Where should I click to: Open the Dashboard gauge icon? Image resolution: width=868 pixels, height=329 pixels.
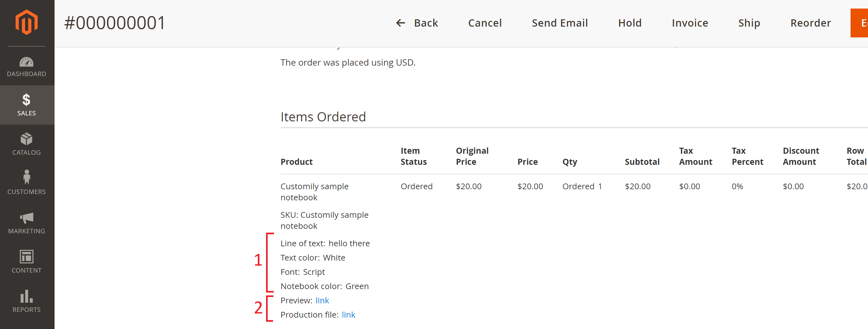[x=26, y=62]
